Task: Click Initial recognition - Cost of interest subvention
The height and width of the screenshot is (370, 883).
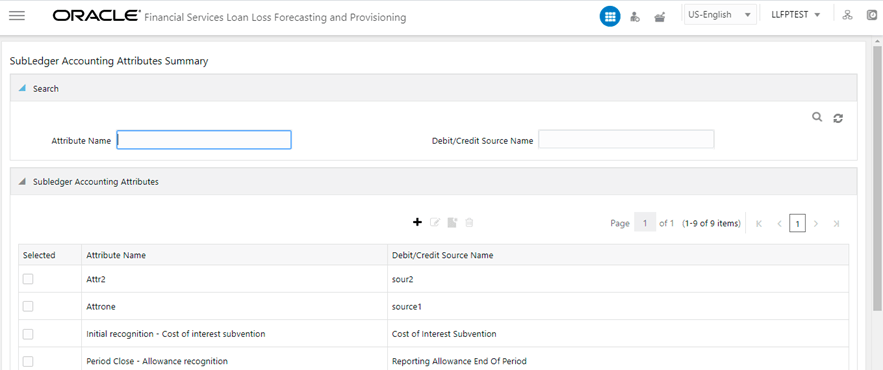Action: 176,334
